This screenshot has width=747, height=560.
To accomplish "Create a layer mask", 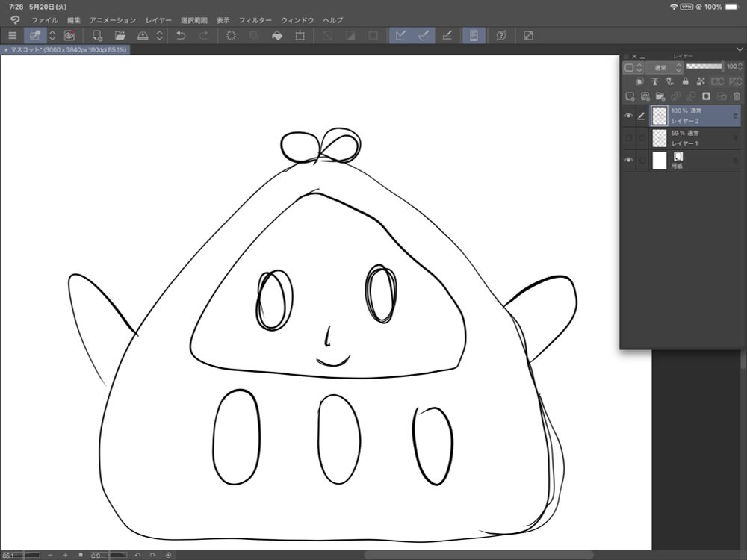I will tap(706, 96).
